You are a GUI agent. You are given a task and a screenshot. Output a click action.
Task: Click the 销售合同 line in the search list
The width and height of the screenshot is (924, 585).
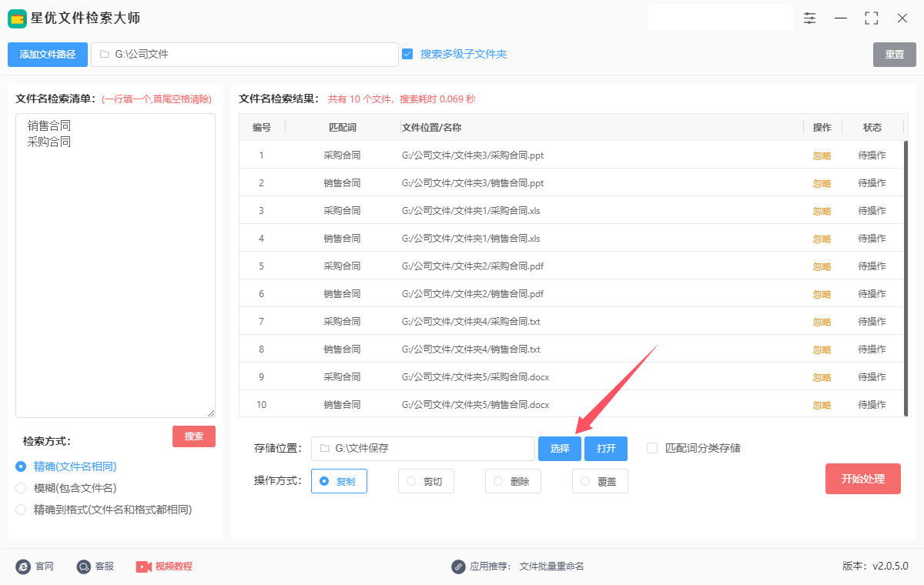click(49, 125)
